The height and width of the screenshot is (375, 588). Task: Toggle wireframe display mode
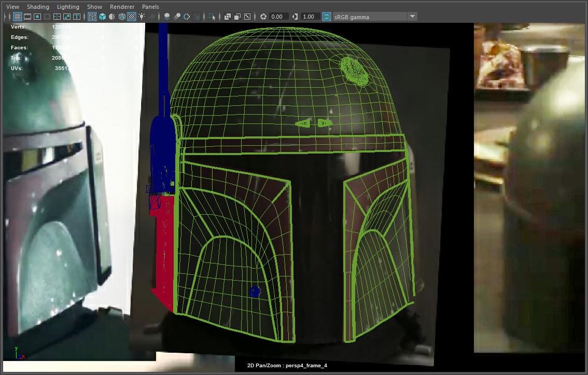click(x=92, y=17)
